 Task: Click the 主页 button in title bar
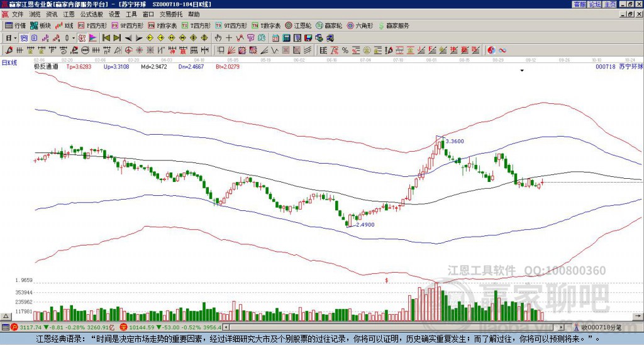click(609, 4)
